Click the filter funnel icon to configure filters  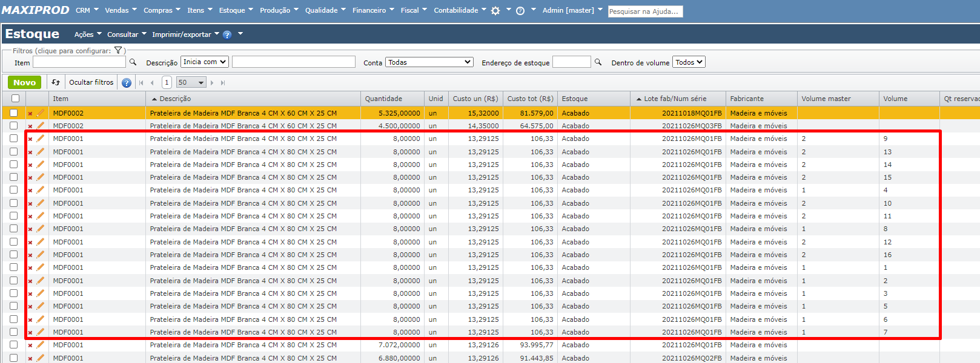coord(118,51)
